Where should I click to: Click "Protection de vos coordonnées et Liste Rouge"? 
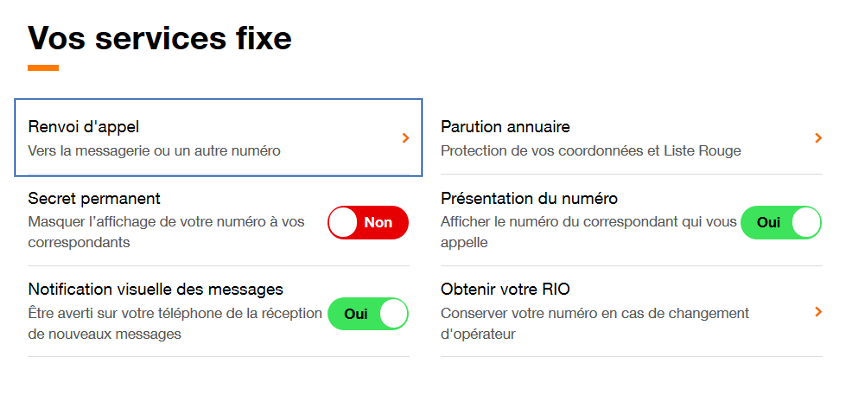pyautogui.click(x=591, y=151)
